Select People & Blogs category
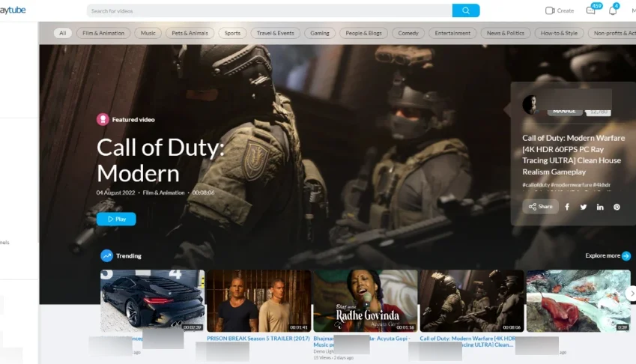 363,33
